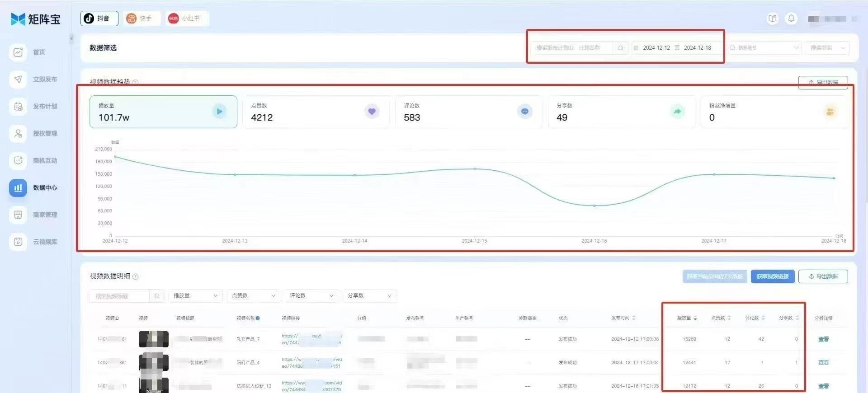Click the help icon next to 视频数据趋势

(x=136, y=82)
